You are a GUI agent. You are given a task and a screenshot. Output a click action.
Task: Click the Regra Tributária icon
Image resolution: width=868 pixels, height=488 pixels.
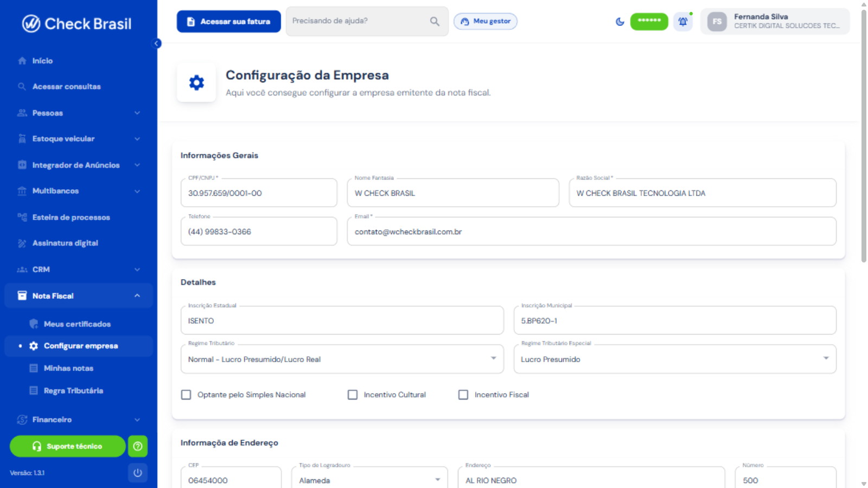(x=34, y=390)
